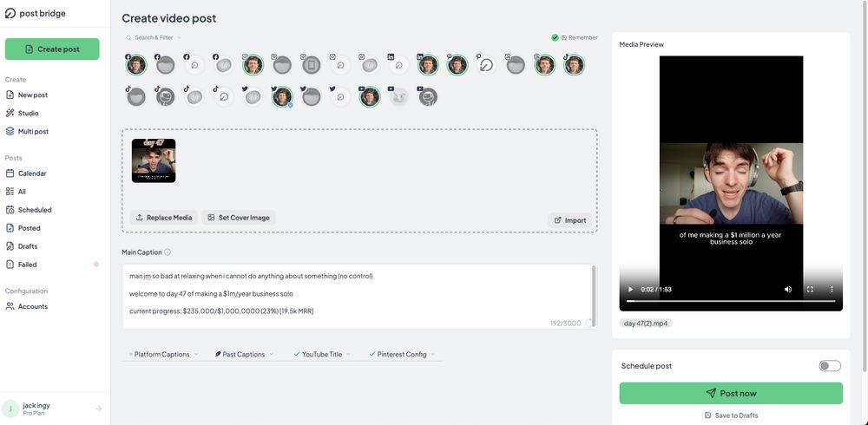Open the Calendar icon in sidebar
Viewport: 868px width, 425px height.
click(10, 173)
